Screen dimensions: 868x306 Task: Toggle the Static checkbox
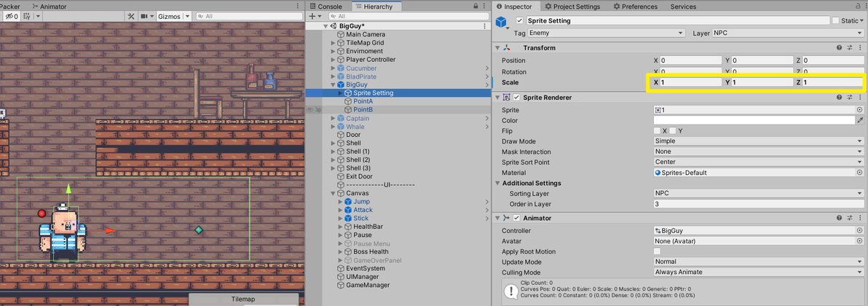pyautogui.click(x=835, y=20)
